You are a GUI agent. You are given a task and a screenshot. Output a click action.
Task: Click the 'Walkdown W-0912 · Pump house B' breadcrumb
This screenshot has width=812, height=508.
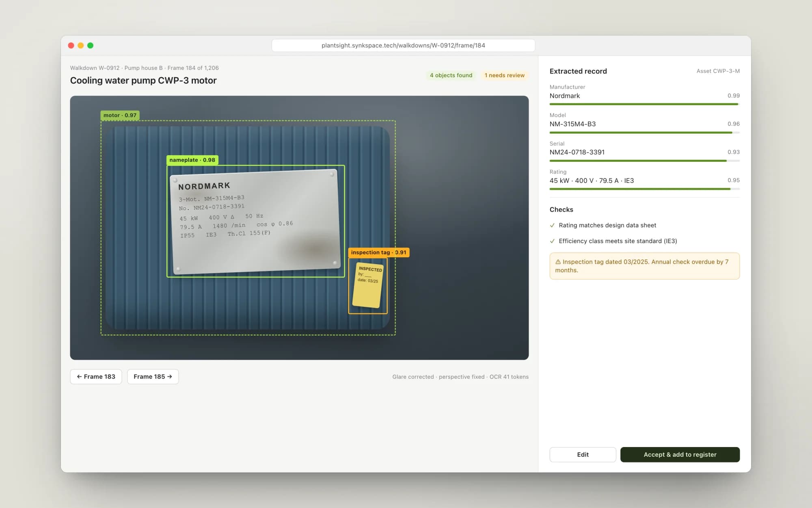coord(116,68)
